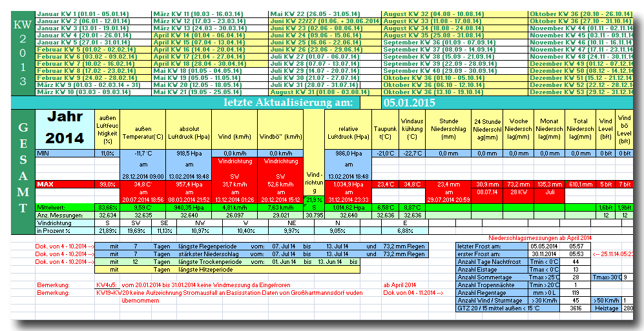The height and width of the screenshot is (331, 644).
Task: Open Dezember KW 53 week link
Action: coord(581,92)
